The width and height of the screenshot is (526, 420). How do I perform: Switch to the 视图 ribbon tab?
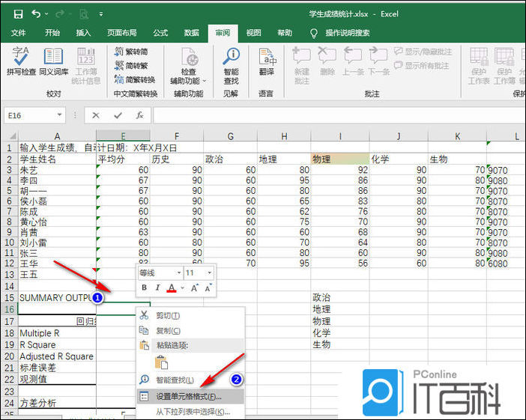[x=253, y=33]
